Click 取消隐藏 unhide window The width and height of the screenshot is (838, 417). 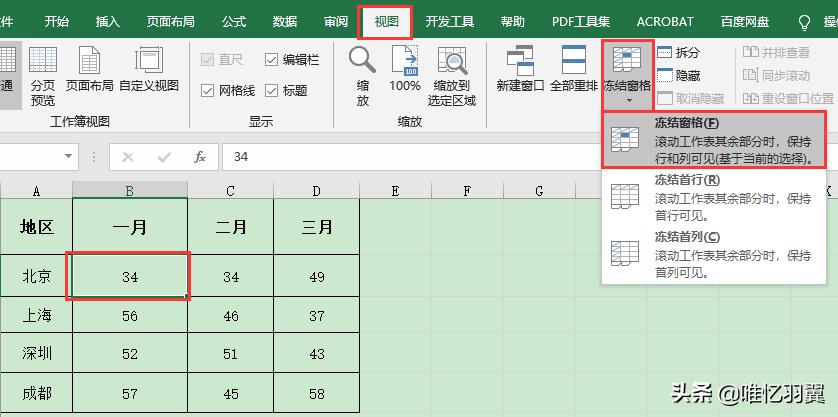click(691, 98)
